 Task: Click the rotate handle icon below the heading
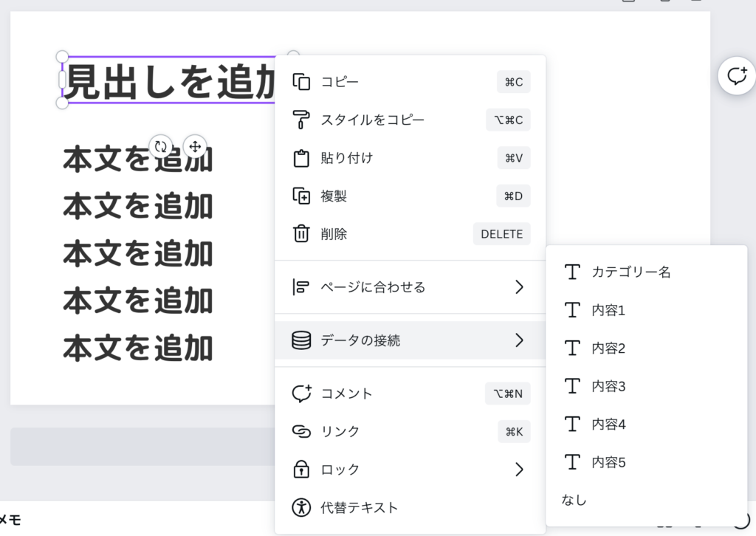click(x=161, y=146)
